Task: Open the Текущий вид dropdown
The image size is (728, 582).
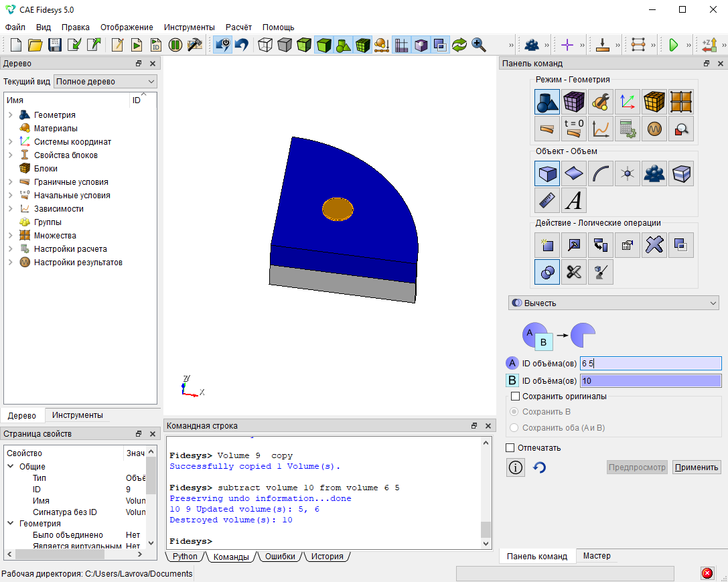Action: (x=105, y=82)
